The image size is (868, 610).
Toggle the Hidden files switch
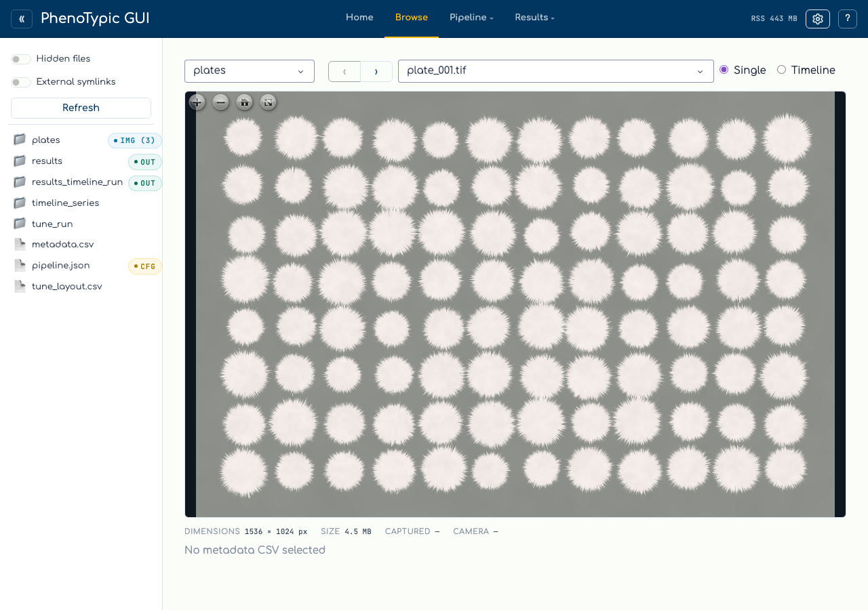click(21, 59)
